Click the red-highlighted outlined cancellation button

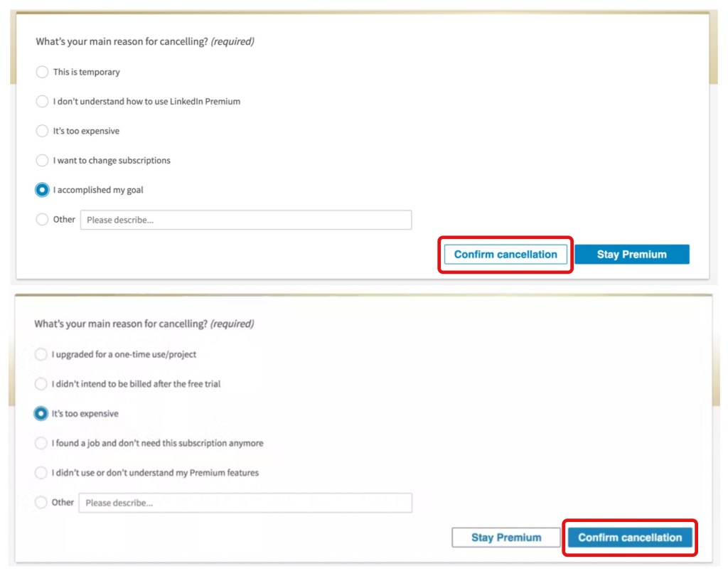coord(505,254)
